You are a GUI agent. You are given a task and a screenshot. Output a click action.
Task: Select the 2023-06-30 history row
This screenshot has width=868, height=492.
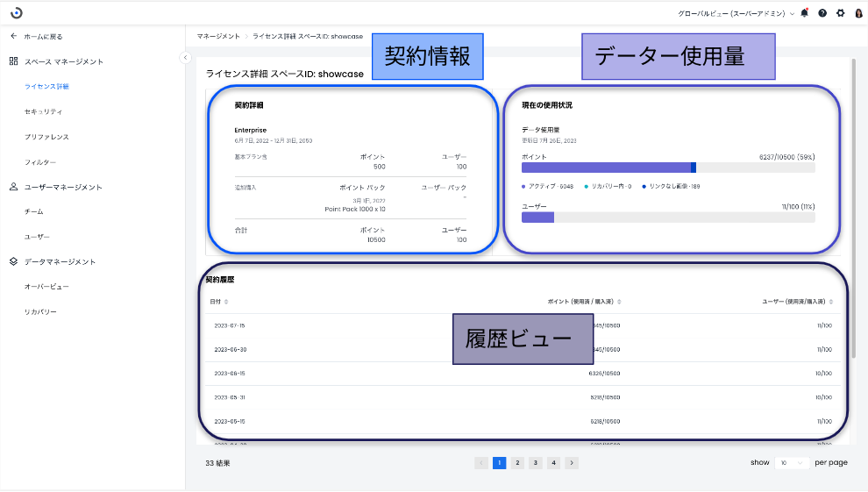click(x=523, y=349)
